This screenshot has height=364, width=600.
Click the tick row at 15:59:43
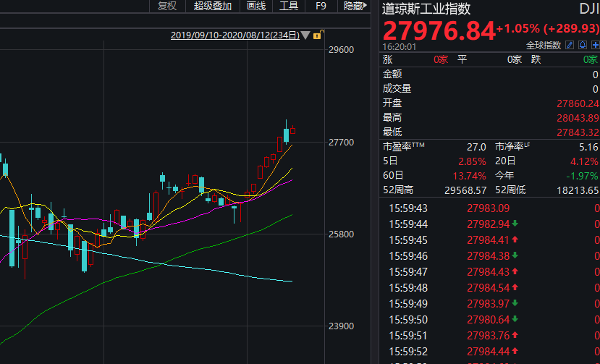coord(490,208)
